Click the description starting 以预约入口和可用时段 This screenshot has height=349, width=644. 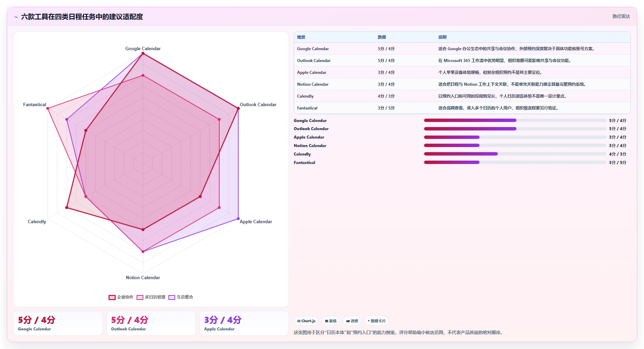(503, 96)
